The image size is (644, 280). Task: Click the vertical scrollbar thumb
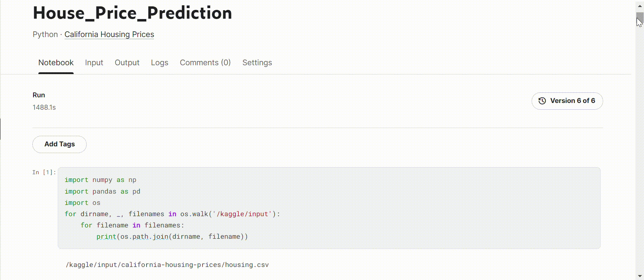coord(640,18)
